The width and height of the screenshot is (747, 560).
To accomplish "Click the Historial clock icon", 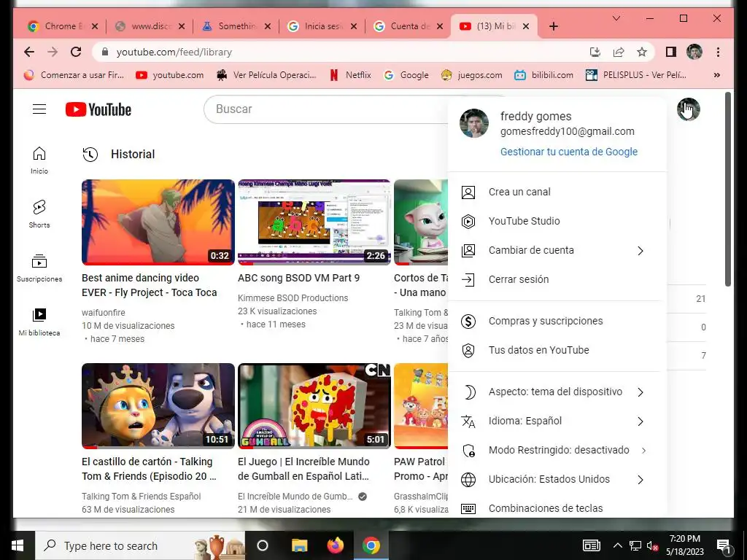I will click(x=90, y=155).
